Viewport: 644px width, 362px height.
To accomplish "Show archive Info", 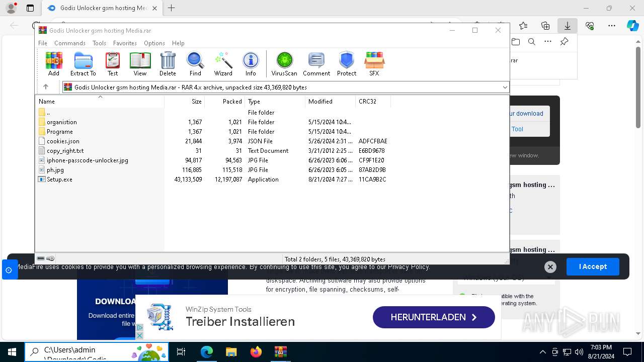I will [251, 64].
